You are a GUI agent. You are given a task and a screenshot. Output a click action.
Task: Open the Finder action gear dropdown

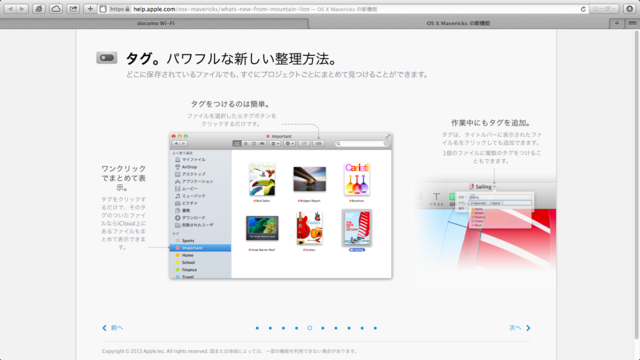[289, 144]
